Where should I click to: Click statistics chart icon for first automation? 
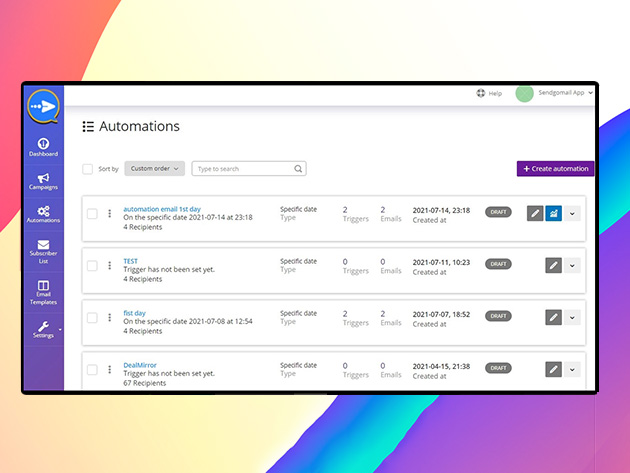pos(553,213)
